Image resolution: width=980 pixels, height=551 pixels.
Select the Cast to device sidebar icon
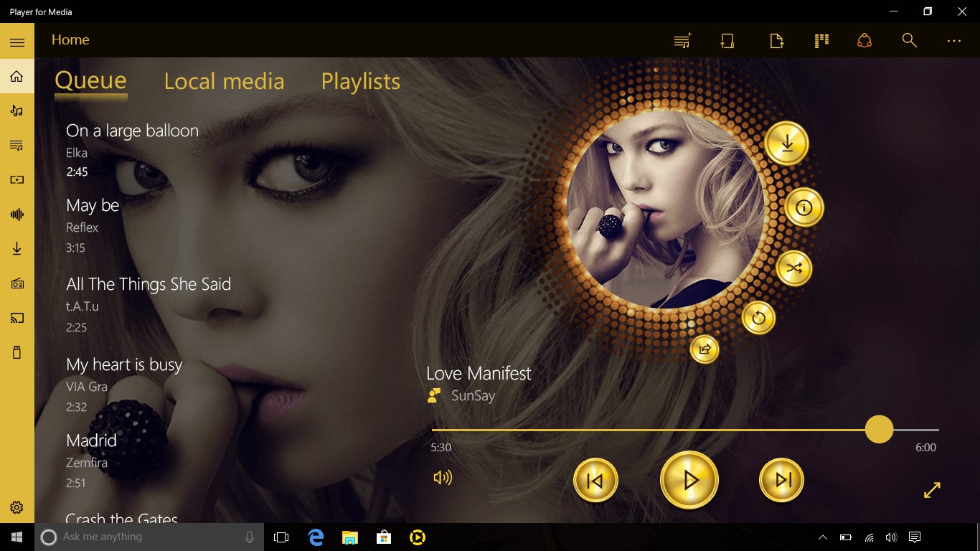pyautogui.click(x=16, y=317)
